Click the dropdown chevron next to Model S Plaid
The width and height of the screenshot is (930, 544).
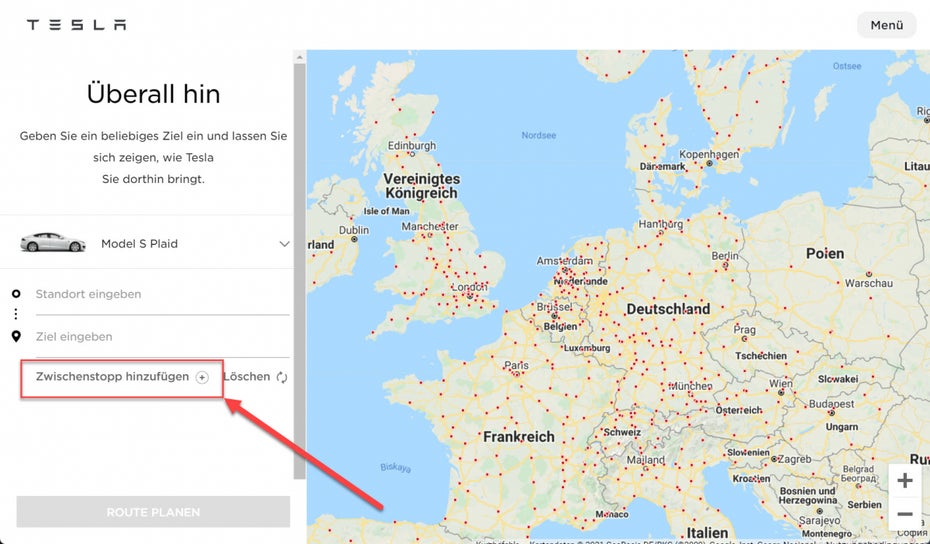284,244
